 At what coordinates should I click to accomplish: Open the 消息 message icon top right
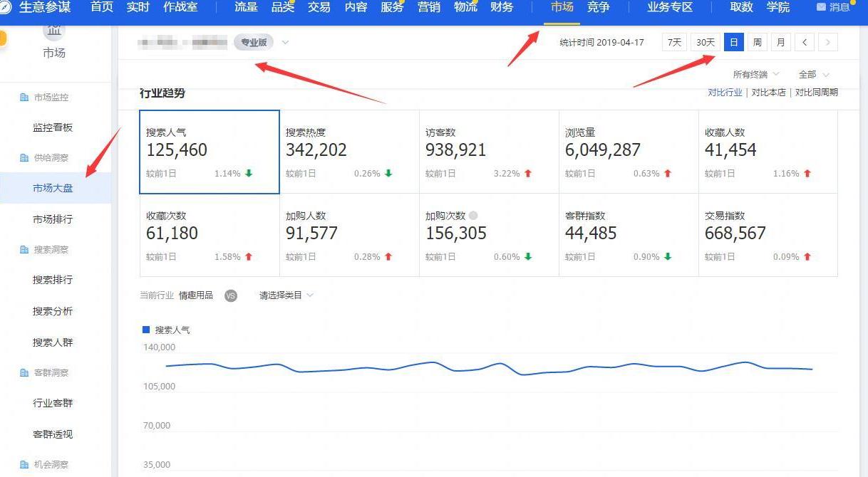tap(822, 8)
